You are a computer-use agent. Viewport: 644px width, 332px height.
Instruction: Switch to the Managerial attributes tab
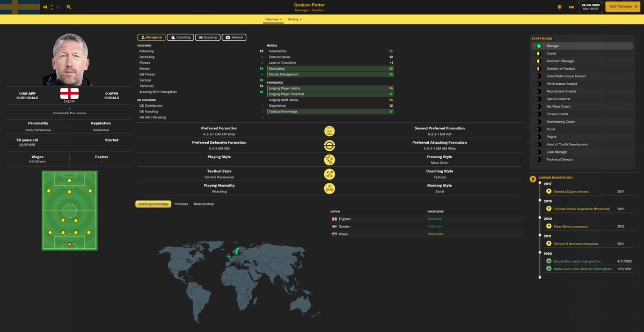151,38
